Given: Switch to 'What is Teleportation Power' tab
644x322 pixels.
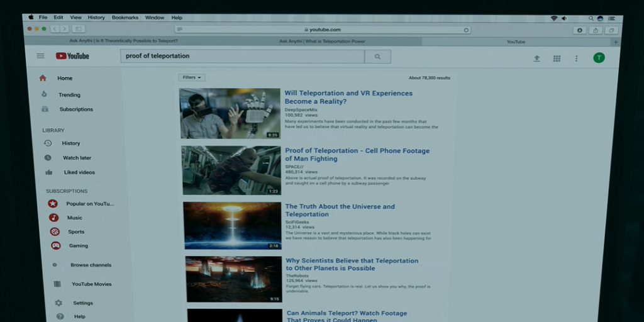Looking at the screenshot, I should coord(322,42).
